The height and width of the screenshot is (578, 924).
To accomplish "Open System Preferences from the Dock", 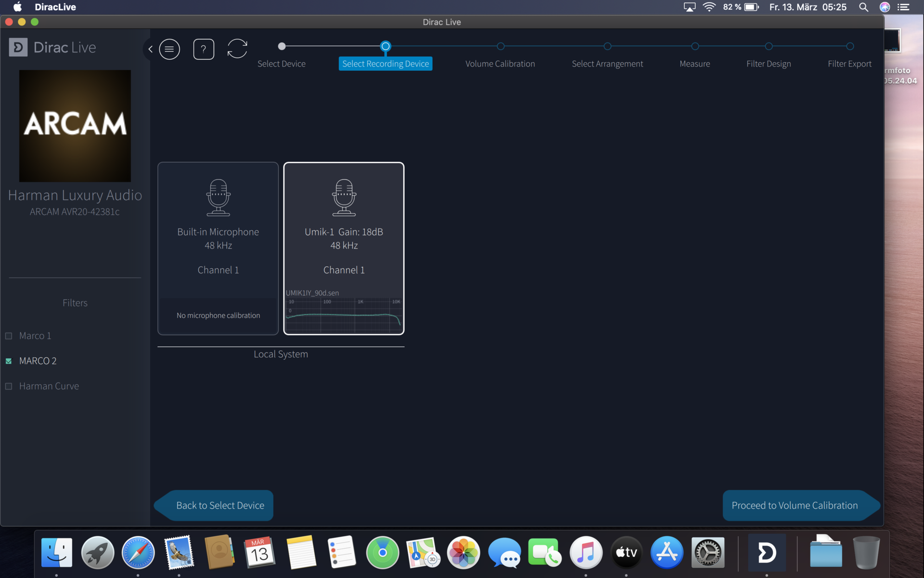I will point(707,552).
